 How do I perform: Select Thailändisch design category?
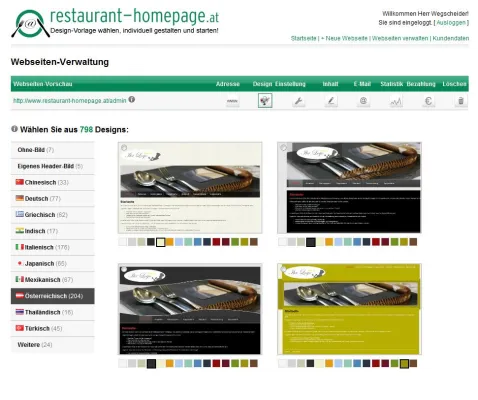pyautogui.click(x=53, y=312)
